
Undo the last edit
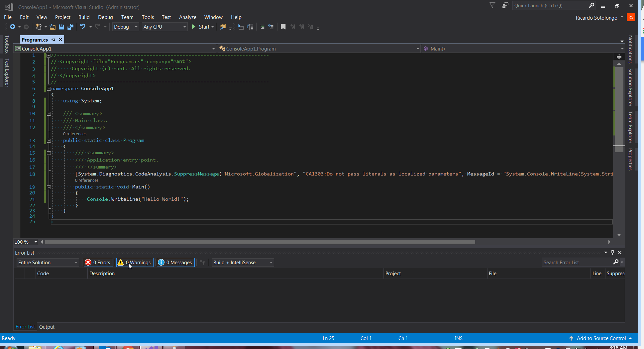(x=83, y=27)
